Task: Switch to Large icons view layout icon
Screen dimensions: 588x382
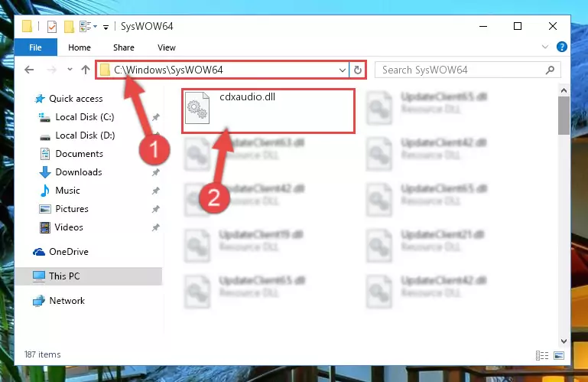Action: (x=559, y=355)
